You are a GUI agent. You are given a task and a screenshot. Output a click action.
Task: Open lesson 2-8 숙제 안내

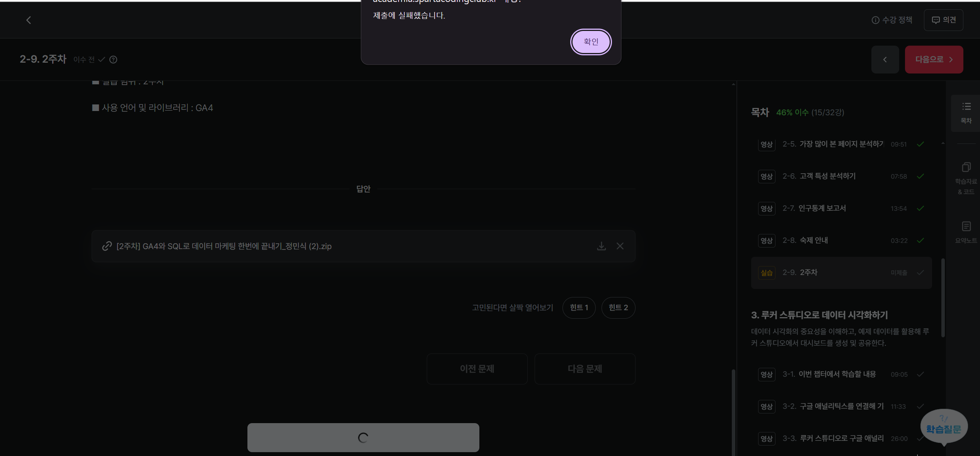(841, 241)
